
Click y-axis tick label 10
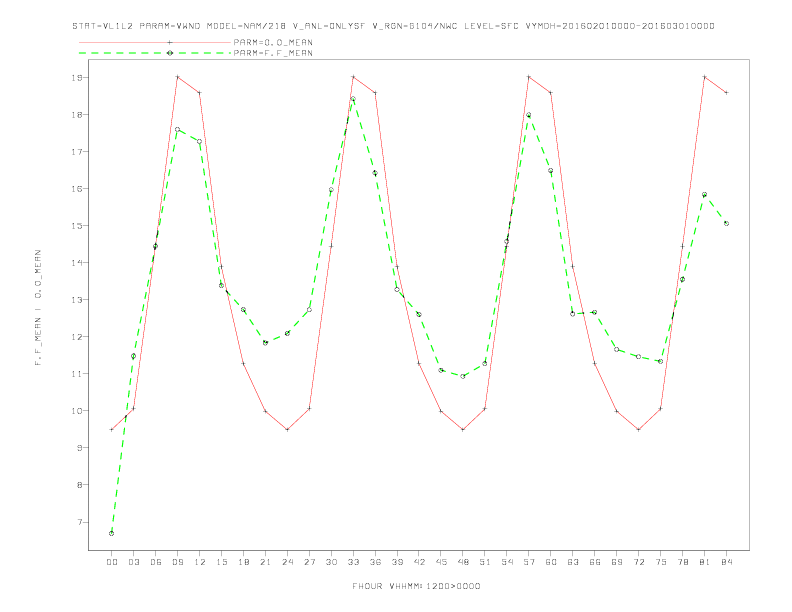pyautogui.click(x=77, y=411)
